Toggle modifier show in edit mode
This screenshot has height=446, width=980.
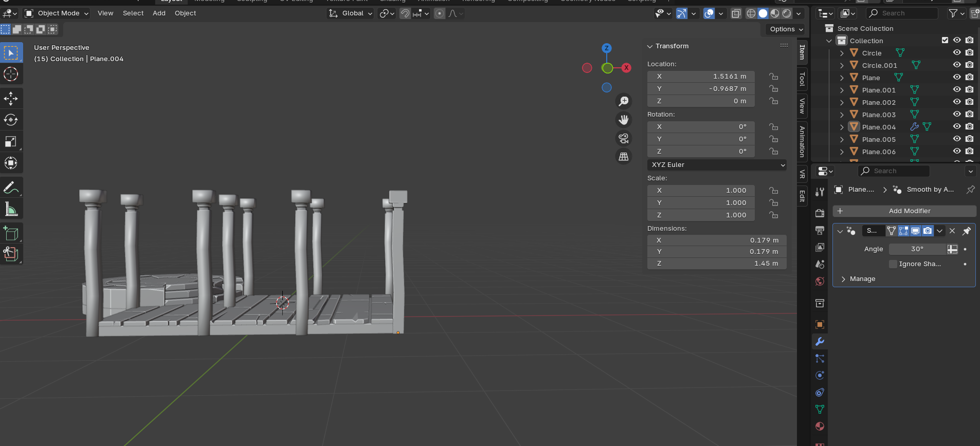click(x=903, y=231)
